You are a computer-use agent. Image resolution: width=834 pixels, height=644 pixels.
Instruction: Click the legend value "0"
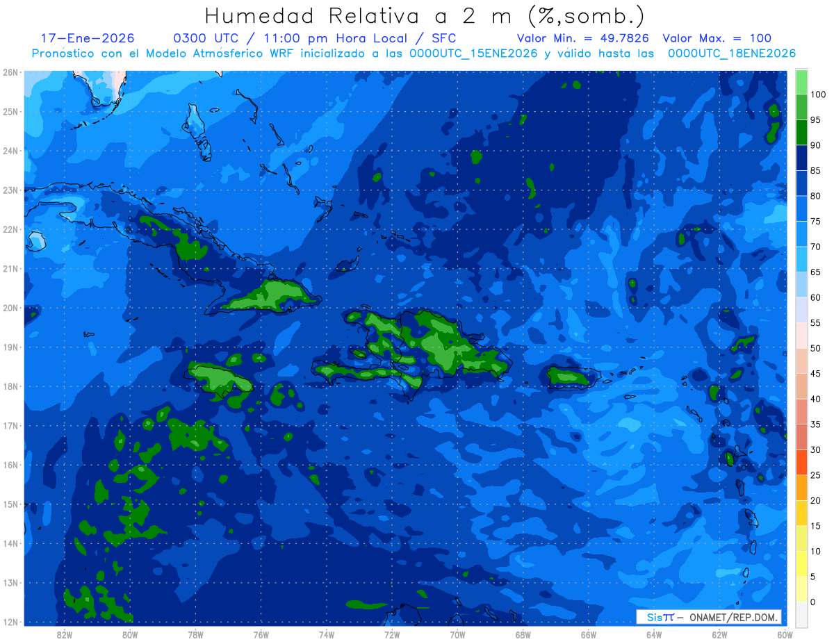tap(812, 602)
